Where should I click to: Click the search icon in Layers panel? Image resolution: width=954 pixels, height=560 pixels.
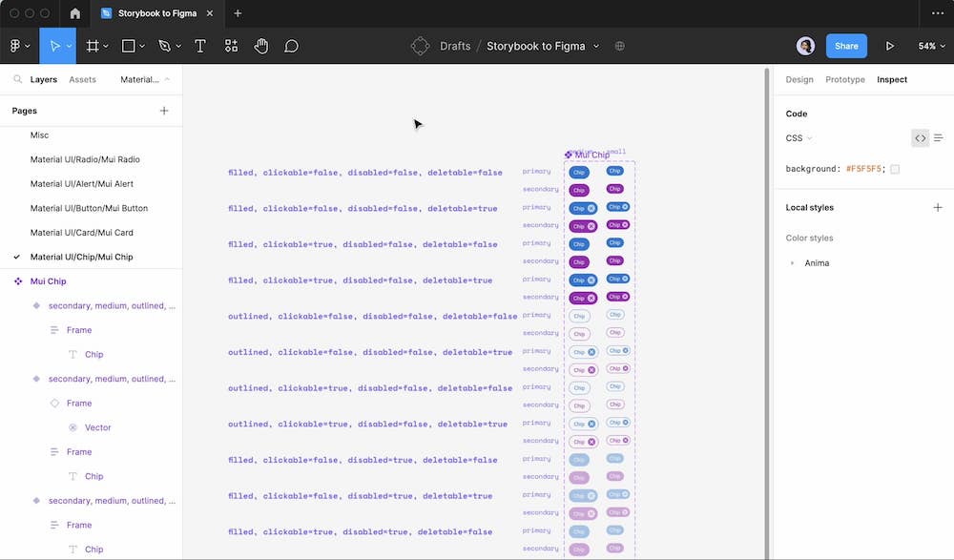[x=17, y=80]
